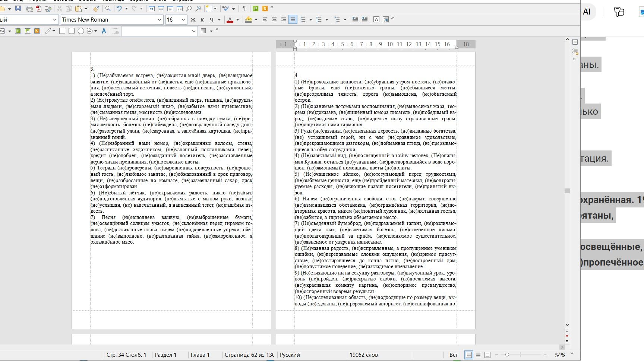Image resolution: width=644 pixels, height=362 pixels.
Task: Click 'Стр. 34 Столб. 1' position indicator
Action: [126, 355]
